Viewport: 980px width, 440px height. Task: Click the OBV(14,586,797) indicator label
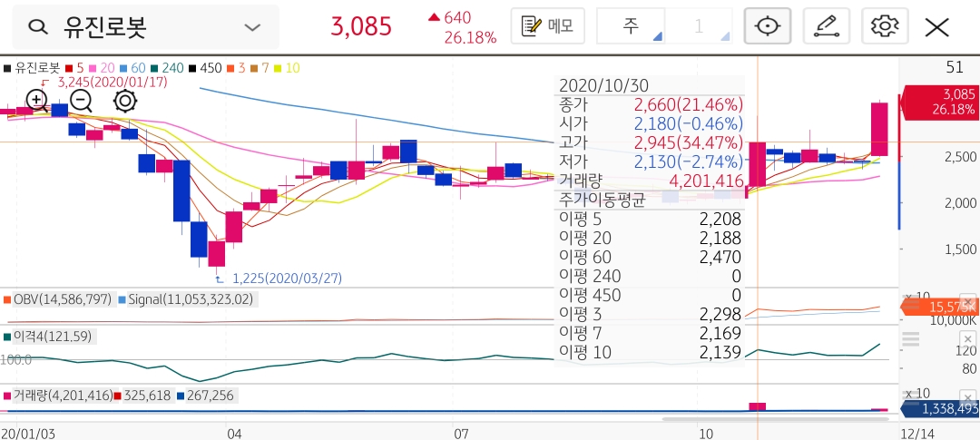(57, 299)
